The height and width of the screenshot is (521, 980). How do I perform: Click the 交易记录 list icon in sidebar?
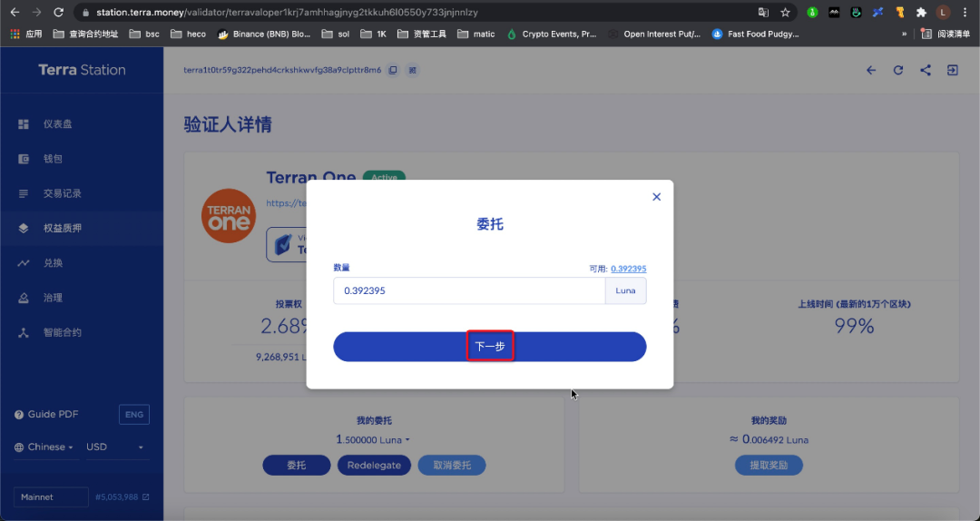[x=24, y=193]
